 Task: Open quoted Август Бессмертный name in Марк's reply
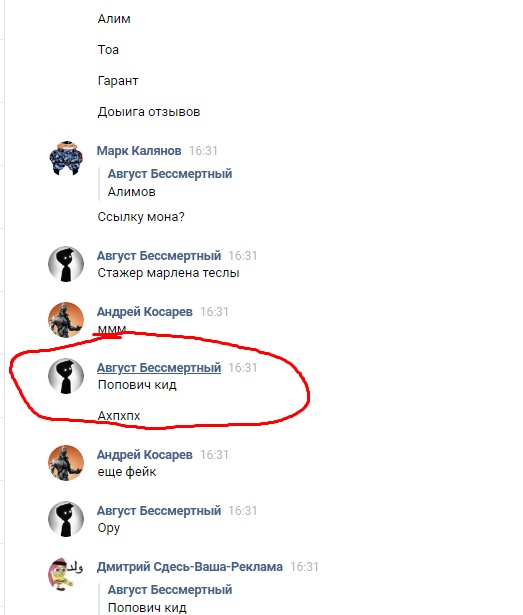[x=170, y=173]
